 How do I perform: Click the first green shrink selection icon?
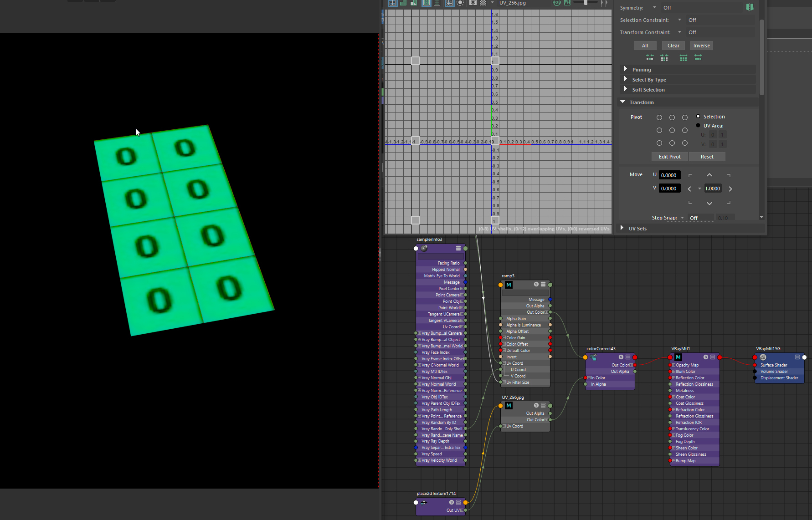coord(650,57)
